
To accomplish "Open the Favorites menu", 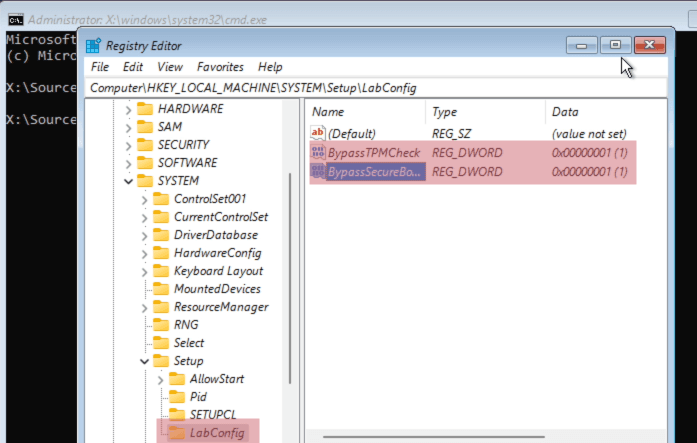I will pos(220,67).
